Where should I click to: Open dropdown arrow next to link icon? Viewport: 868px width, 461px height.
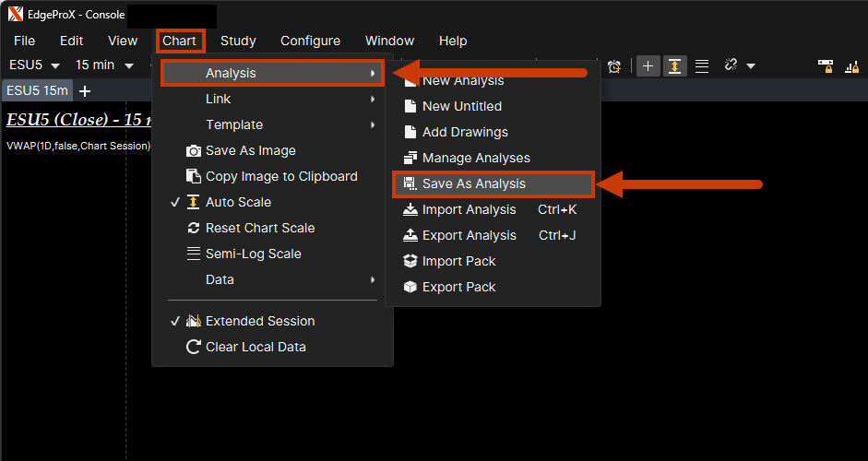pyautogui.click(x=751, y=65)
